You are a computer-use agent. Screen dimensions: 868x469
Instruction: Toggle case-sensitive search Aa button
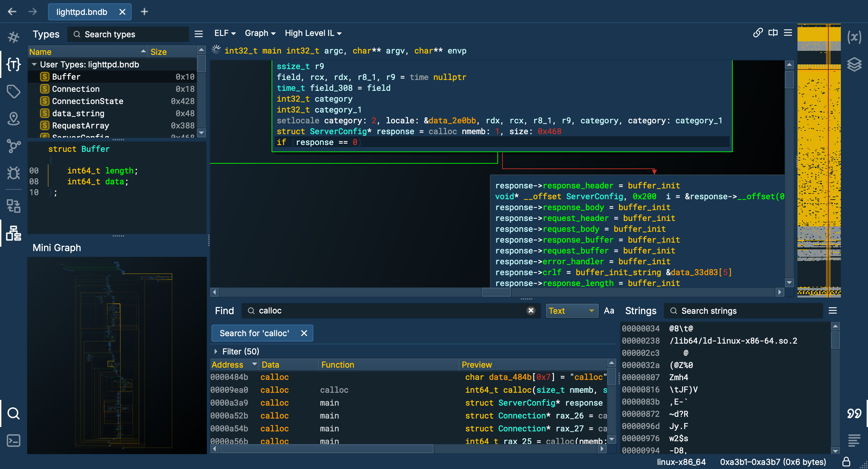pyautogui.click(x=609, y=311)
